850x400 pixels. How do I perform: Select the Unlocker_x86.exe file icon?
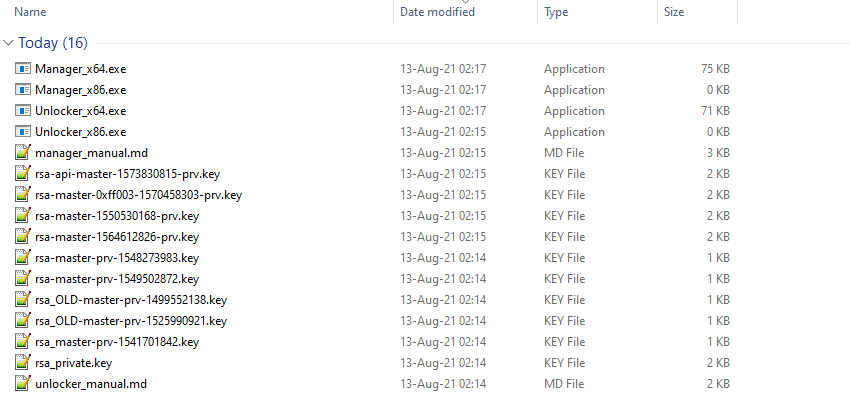click(x=24, y=132)
